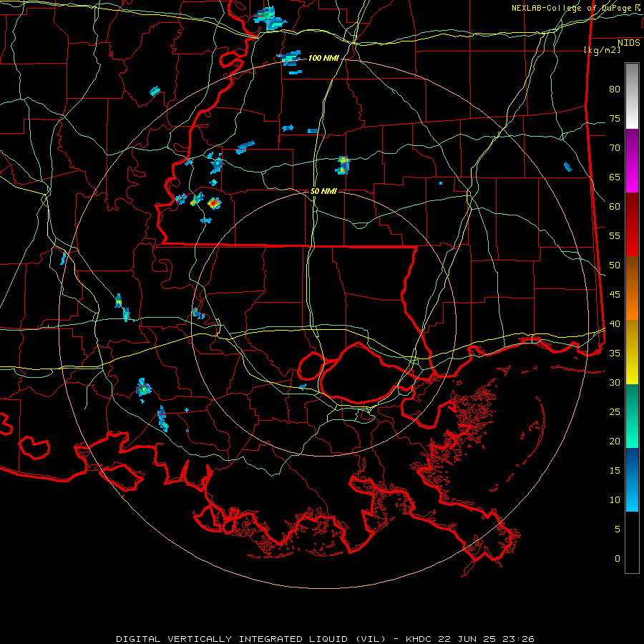Click the red segment of color bar
The height and width of the screenshot is (644, 644).
click(x=632, y=224)
